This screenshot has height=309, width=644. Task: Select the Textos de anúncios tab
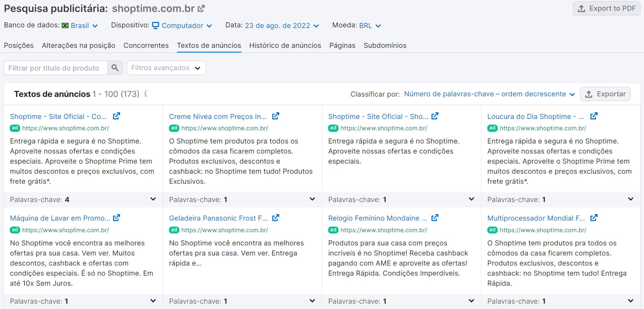click(209, 45)
